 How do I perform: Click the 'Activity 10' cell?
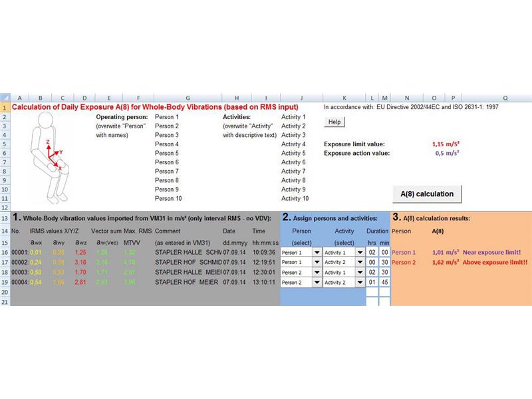(295, 198)
